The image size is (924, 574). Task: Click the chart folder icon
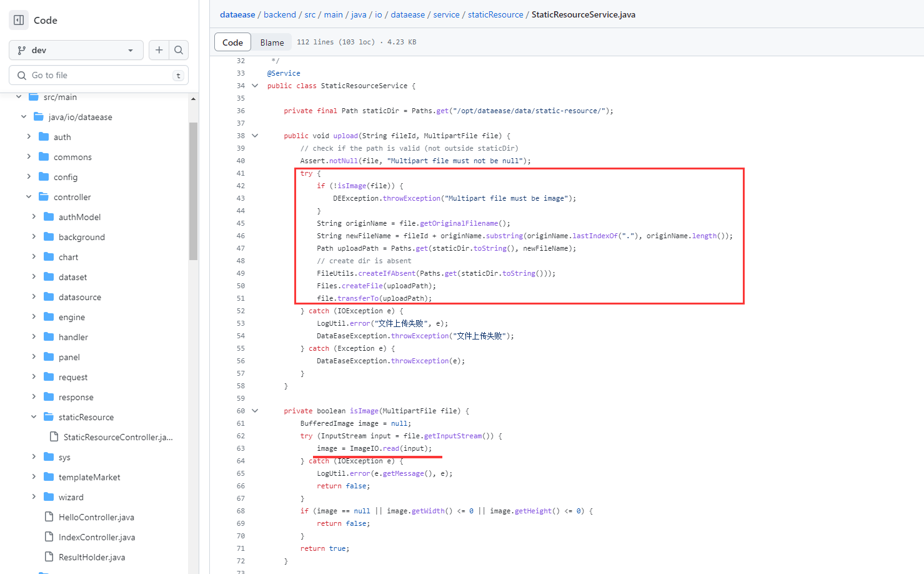(x=49, y=257)
